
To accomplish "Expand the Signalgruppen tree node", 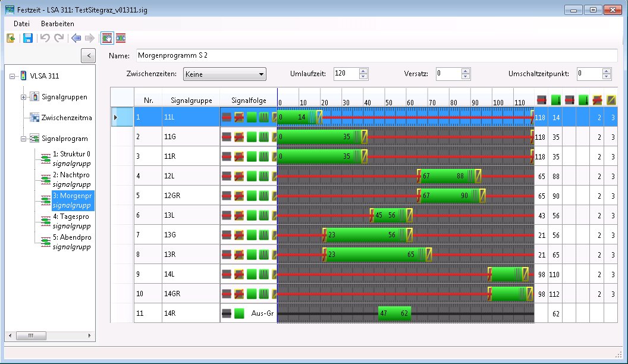I will (x=24, y=97).
